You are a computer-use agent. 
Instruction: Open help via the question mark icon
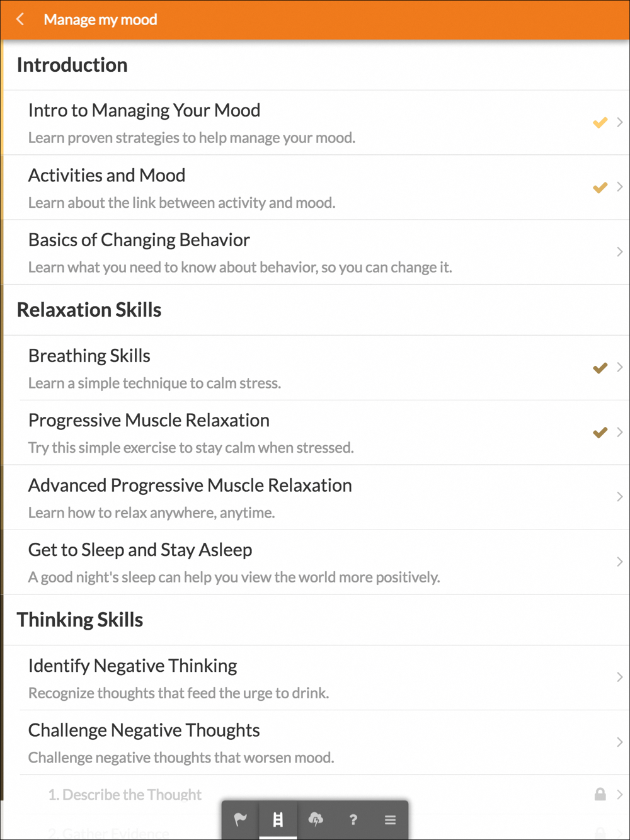pyautogui.click(x=353, y=819)
